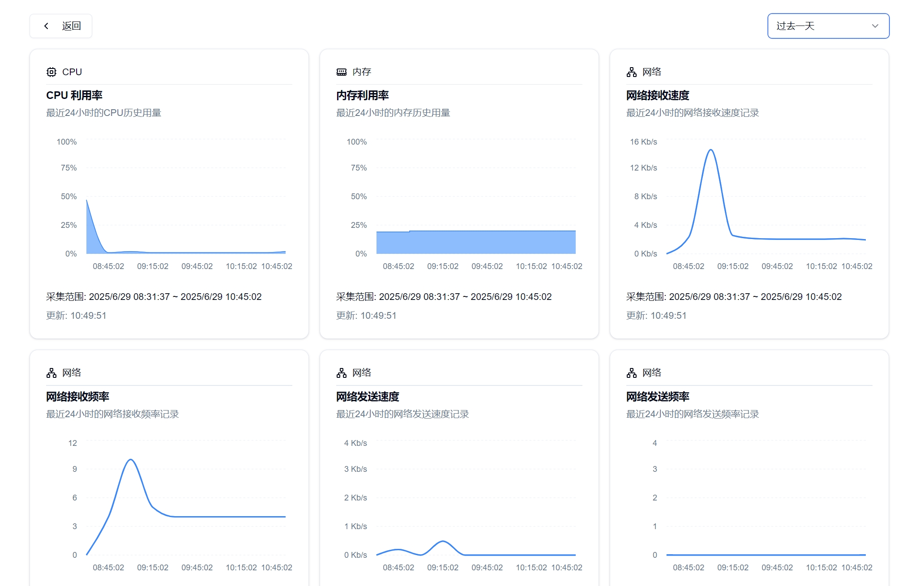The width and height of the screenshot is (924, 586).
Task: Click 最近24小时的网络发送频率记录 description
Action: (693, 414)
